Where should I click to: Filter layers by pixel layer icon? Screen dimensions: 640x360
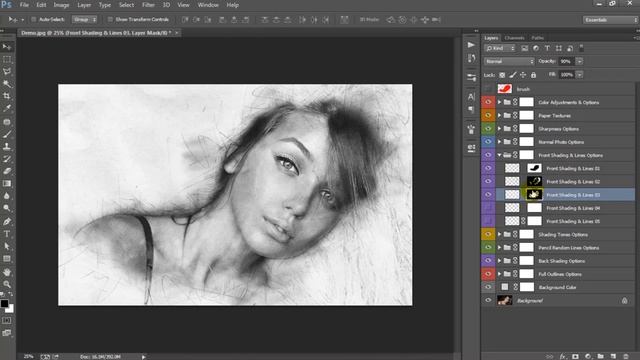[x=524, y=48]
